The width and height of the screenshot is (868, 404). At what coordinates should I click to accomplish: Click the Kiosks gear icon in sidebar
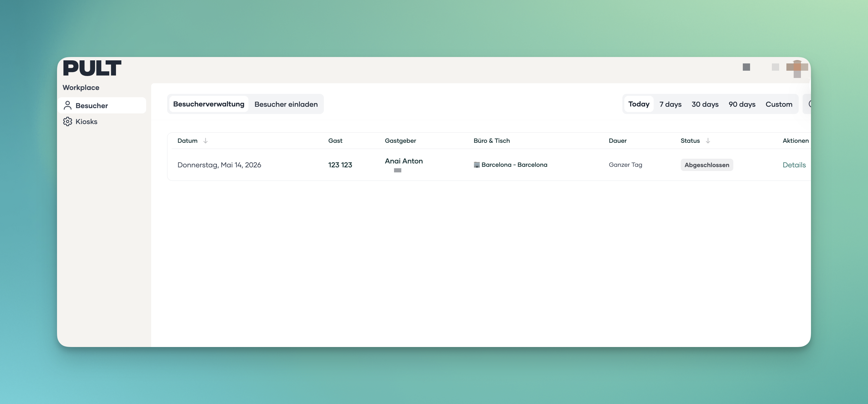(68, 121)
